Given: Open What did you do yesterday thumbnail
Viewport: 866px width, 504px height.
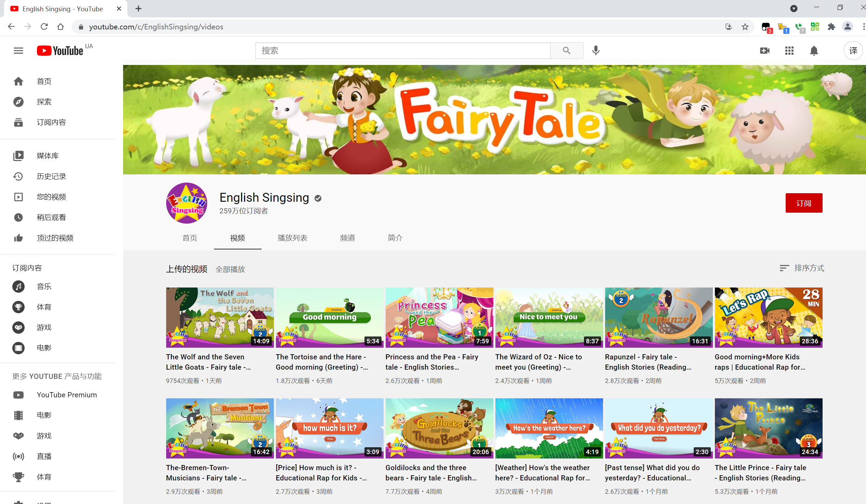Looking at the screenshot, I should click(x=658, y=428).
